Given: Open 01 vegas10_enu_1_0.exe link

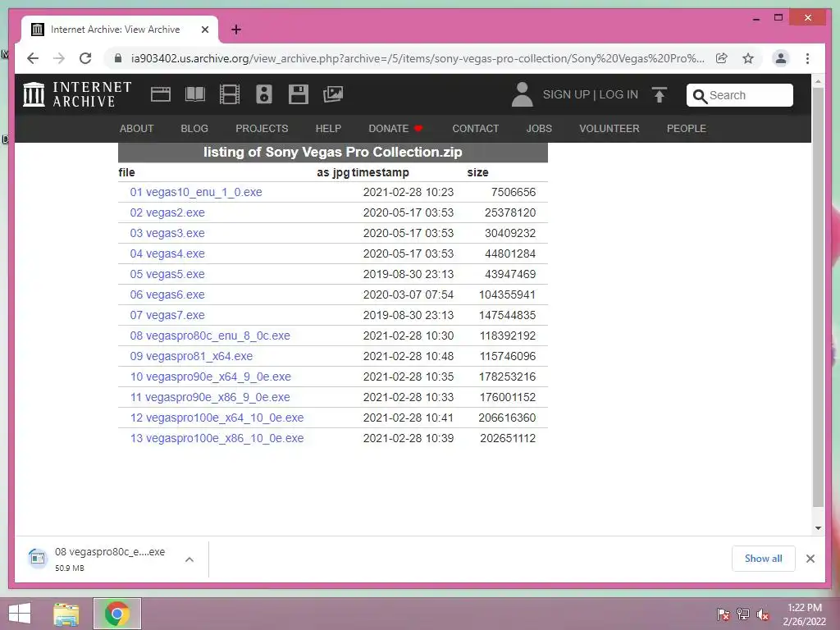Looking at the screenshot, I should 196,192.
